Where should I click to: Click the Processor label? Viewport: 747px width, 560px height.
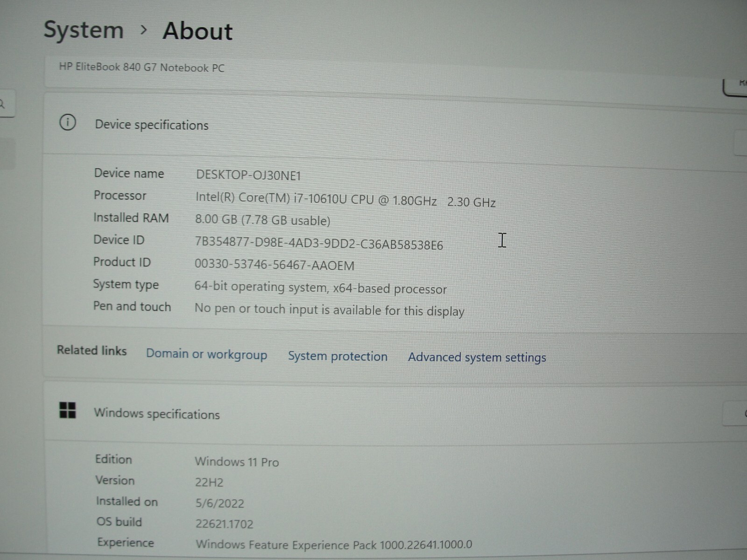point(120,195)
